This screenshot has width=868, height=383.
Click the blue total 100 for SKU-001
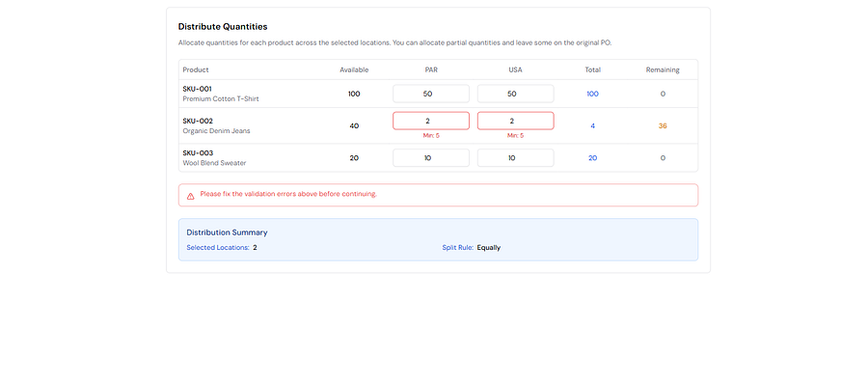point(593,94)
